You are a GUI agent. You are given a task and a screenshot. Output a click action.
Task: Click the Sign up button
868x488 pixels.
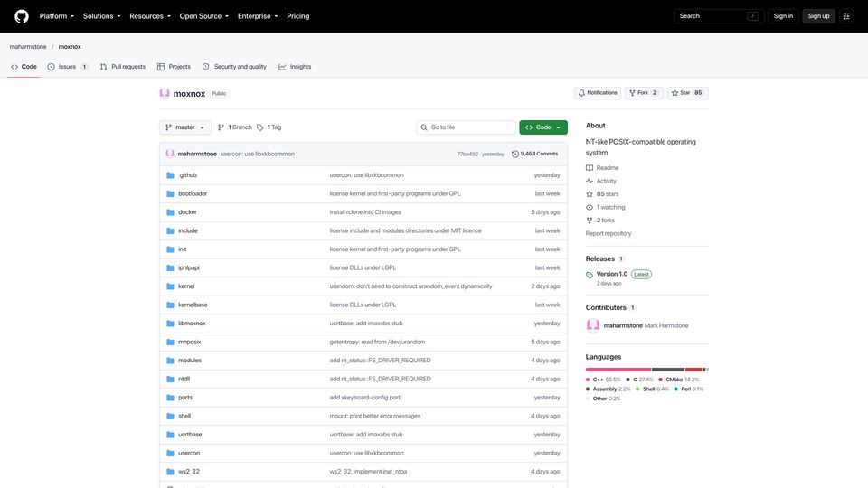tap(818, 16)
